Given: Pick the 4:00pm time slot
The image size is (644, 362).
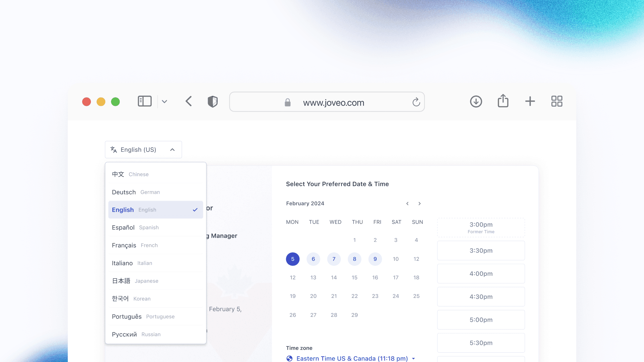Looking at the screenshot, I should (481, 274).
